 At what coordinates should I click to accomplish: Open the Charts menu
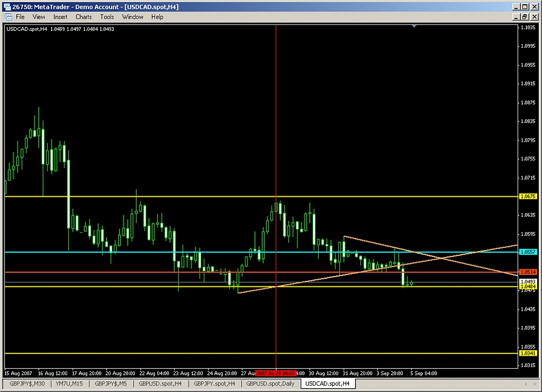(83, 17)
